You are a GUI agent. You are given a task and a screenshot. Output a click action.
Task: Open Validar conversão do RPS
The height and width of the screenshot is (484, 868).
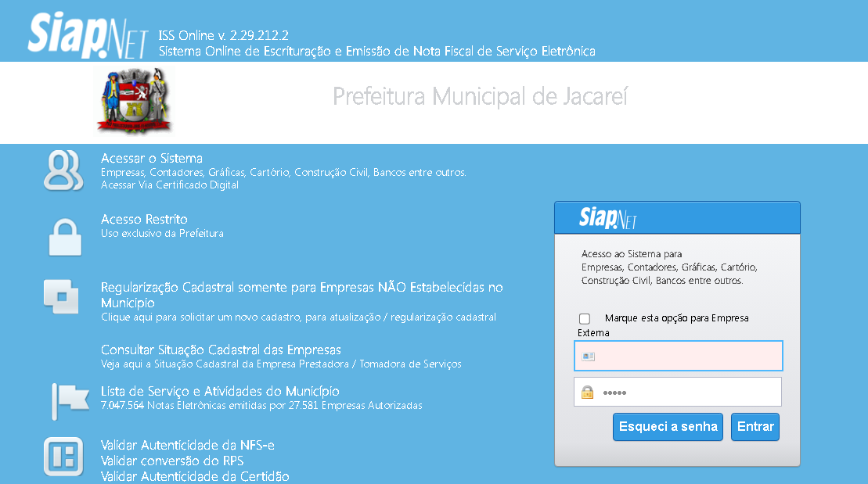point(172,461)
